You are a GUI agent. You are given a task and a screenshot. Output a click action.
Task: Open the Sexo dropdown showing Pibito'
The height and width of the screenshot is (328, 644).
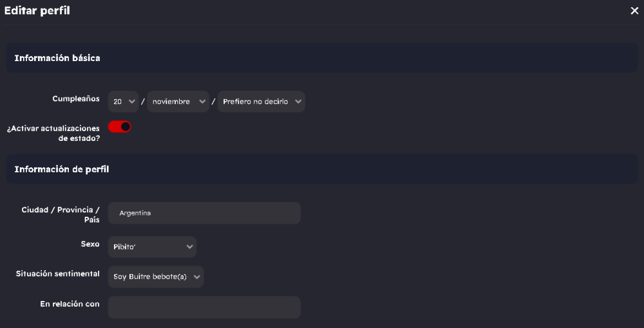152,247
